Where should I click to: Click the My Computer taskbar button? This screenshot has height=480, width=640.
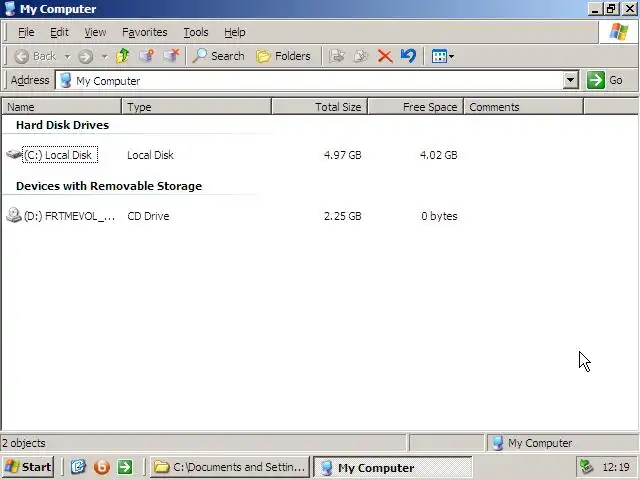click(x=393, y=467)
